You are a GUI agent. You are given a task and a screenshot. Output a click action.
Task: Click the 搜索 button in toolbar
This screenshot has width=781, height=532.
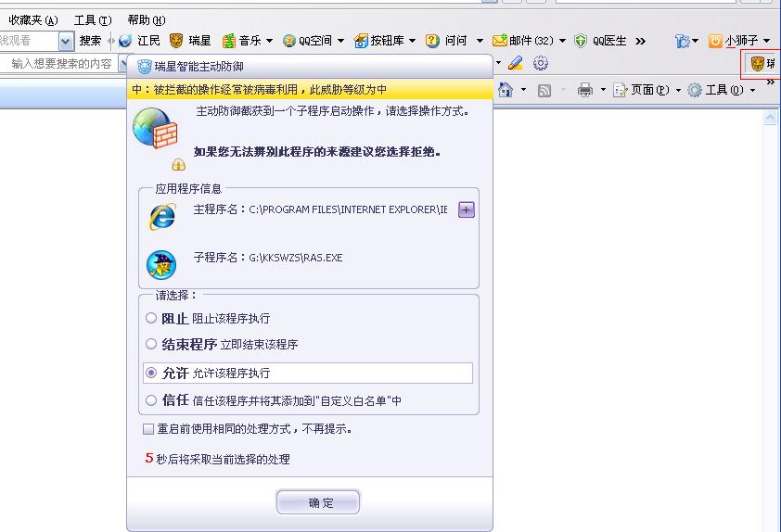coord(90,41)
